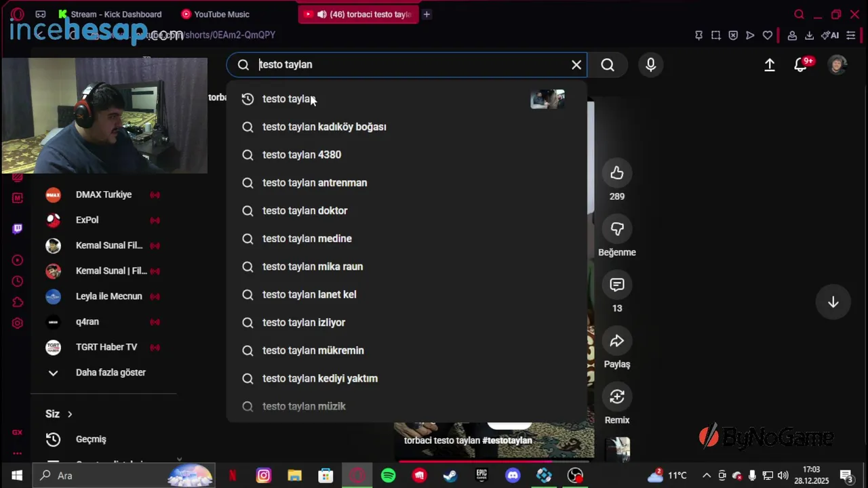Pick suggestion 'testo taylan mika raun'

[x=407, y=266]
